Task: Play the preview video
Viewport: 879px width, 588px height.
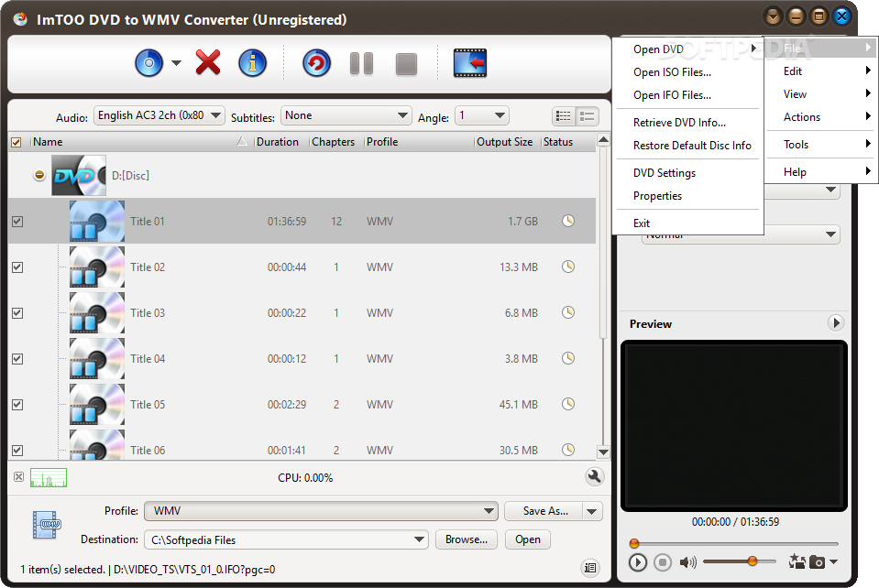Action: [637, 562]
